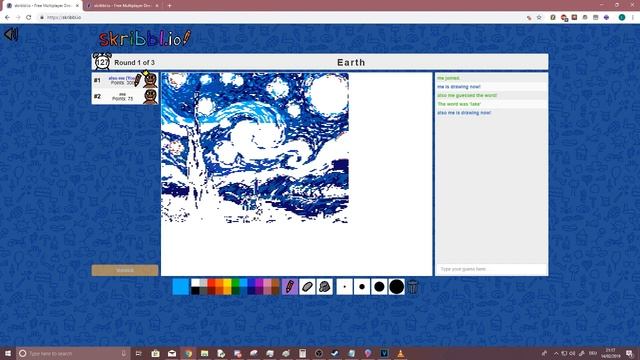The image size is (640, 360).
Task: Click the brown Votekick button
Action: click(x=125, y=270)
